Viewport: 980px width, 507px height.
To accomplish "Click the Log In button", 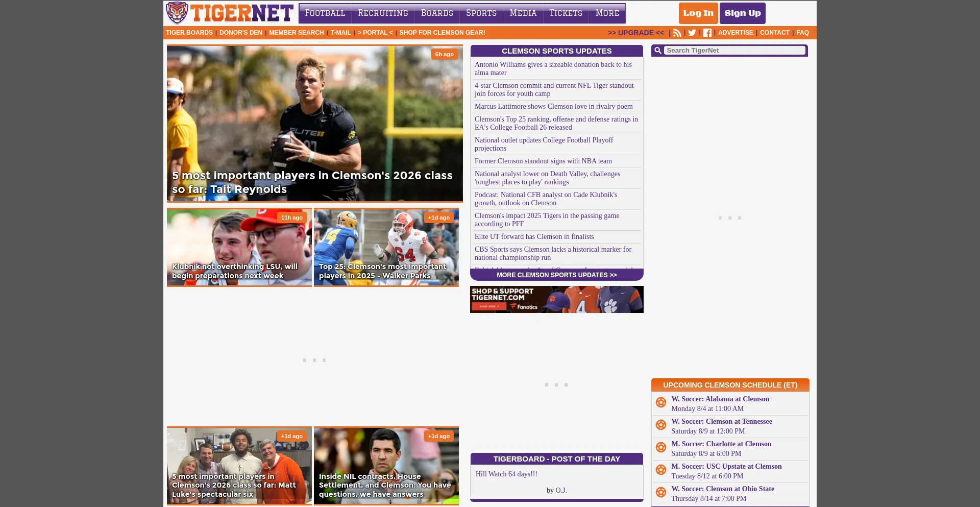I will point(698,13).
